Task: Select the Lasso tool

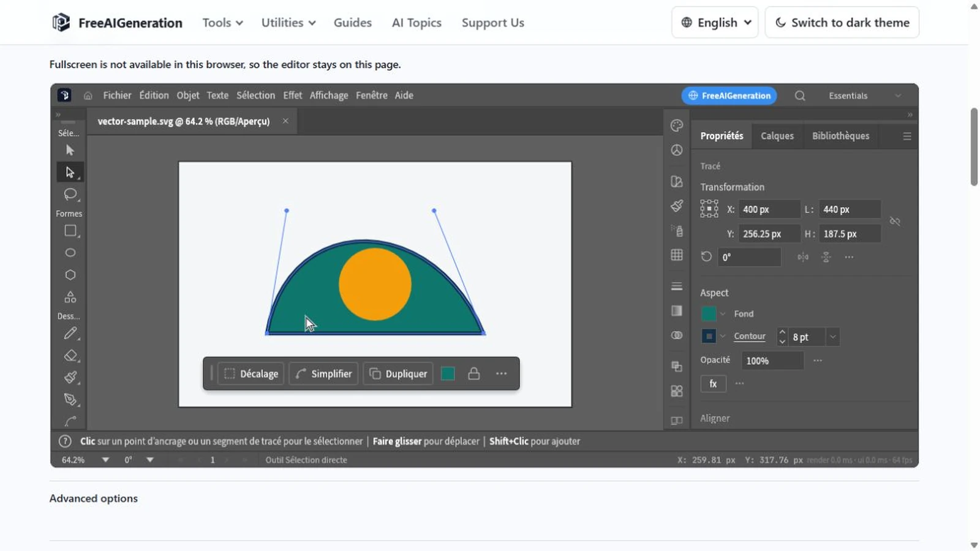Action: 70,194
